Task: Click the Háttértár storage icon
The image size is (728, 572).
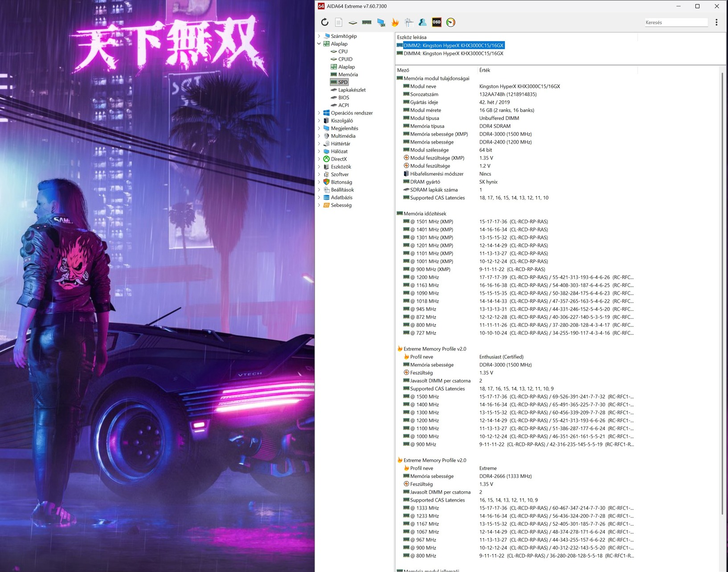Action: [x=327, y=144]
